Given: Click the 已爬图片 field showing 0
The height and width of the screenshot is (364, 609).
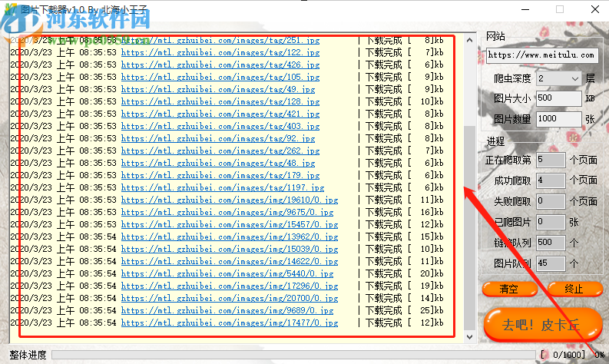Looking at the screenshot, I should (x=551, y=222).
